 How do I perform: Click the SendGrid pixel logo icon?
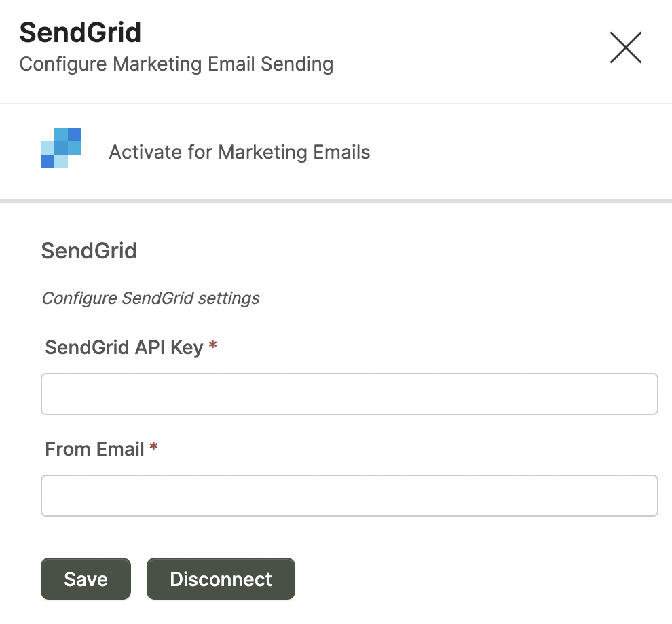point(61,148)
